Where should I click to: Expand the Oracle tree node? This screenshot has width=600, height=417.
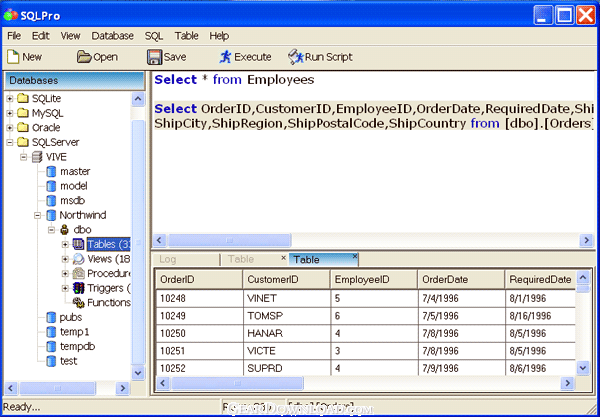pyautogui.click(x=10, y=128)
